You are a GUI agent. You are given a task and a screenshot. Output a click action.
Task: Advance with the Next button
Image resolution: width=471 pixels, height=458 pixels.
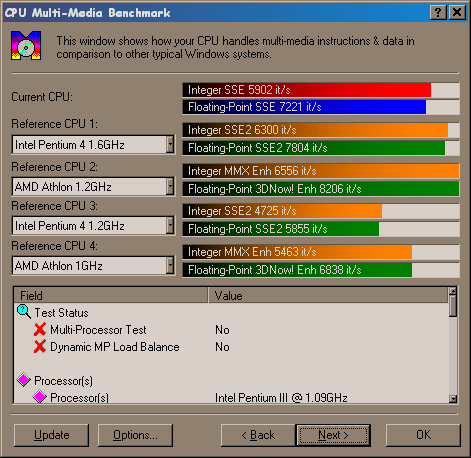pyautogui.click(x=333, y=435)
